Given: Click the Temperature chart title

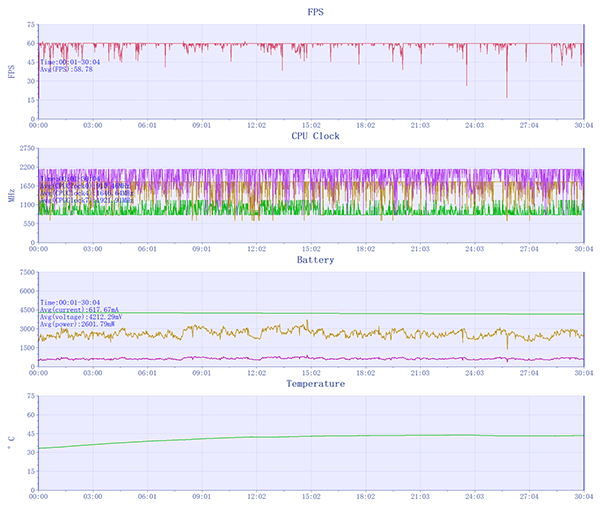Looking at the screenshot, I should (315, 383).
